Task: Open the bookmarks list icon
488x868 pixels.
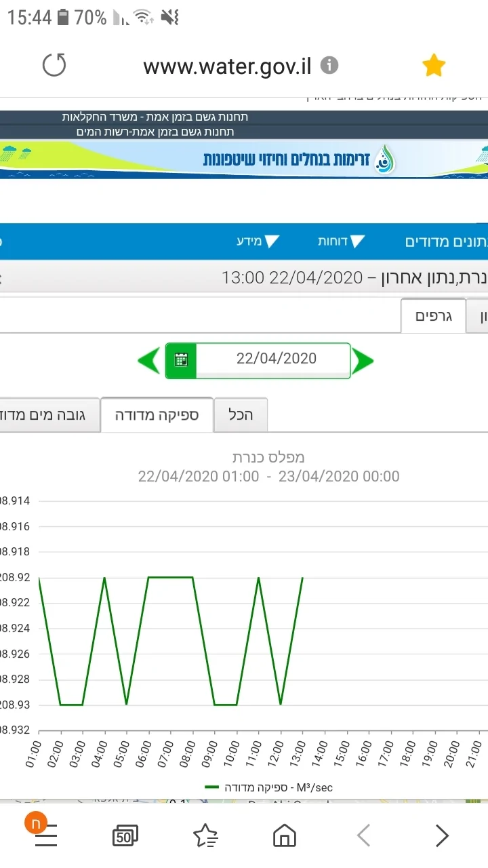Action: (205, 836)
